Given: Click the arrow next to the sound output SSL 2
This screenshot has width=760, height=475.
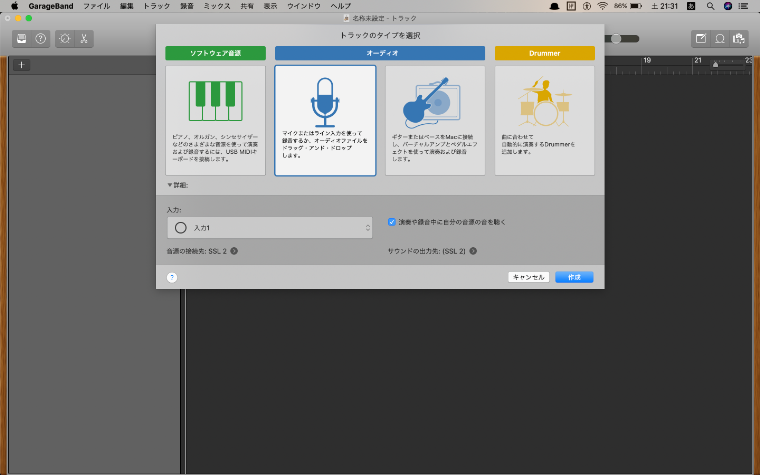Looking at the screenshot, I should [x=473, y=251].
